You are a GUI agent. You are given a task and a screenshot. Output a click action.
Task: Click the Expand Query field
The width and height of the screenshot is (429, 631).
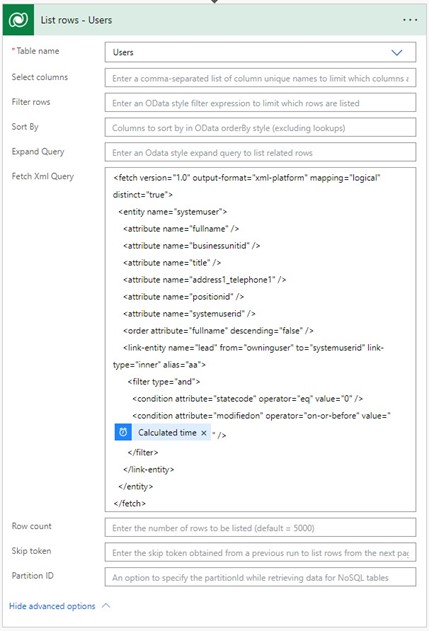(x=260, y=153)
